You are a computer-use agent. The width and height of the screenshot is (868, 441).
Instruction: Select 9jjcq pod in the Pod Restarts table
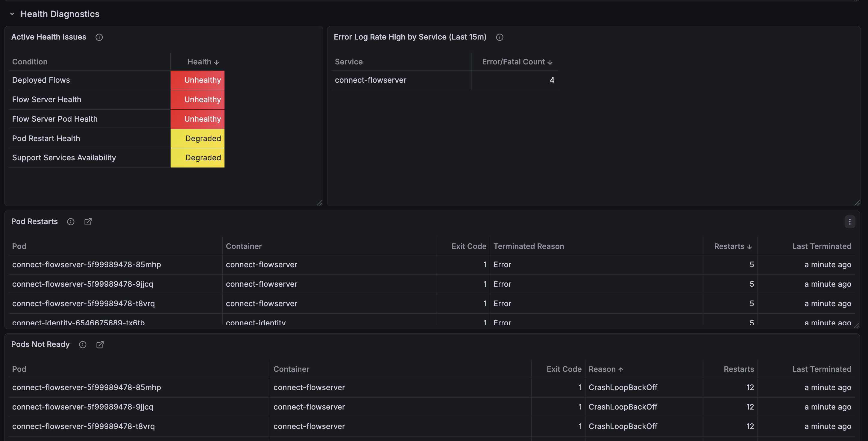click(x=83, y=284)
